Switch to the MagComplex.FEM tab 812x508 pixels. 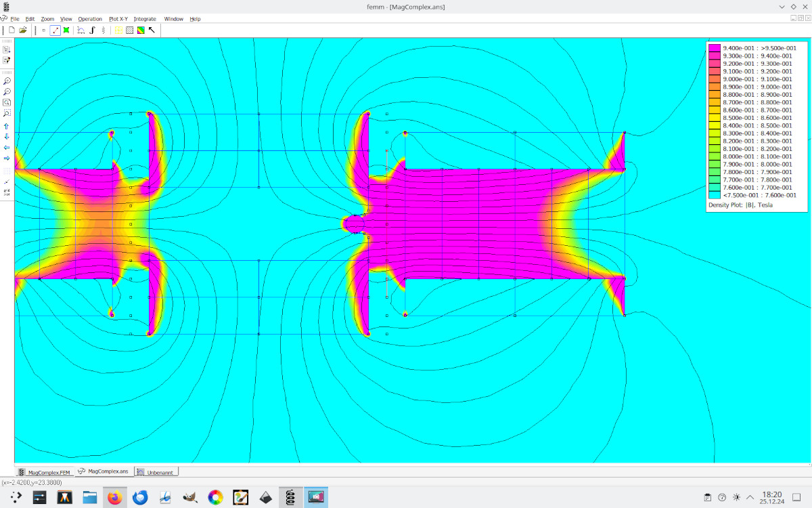point(44,472)
